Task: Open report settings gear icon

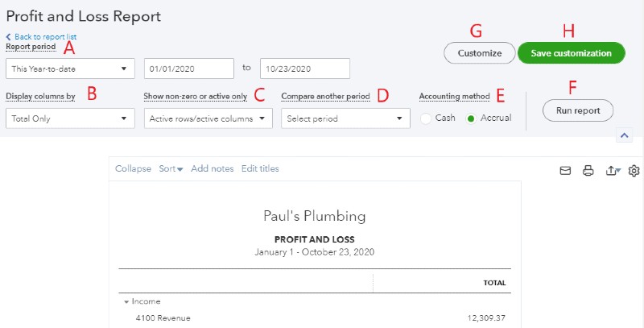Action: [634, 170]
